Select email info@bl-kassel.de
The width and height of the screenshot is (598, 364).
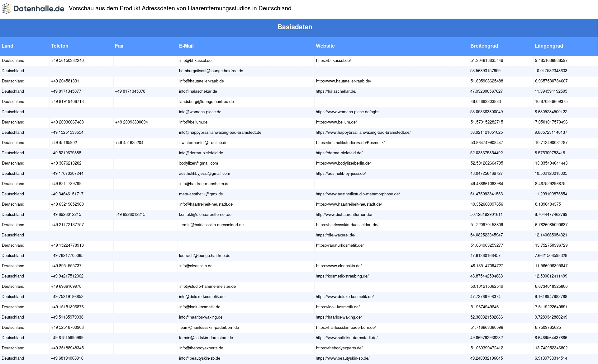click(195, 61)
